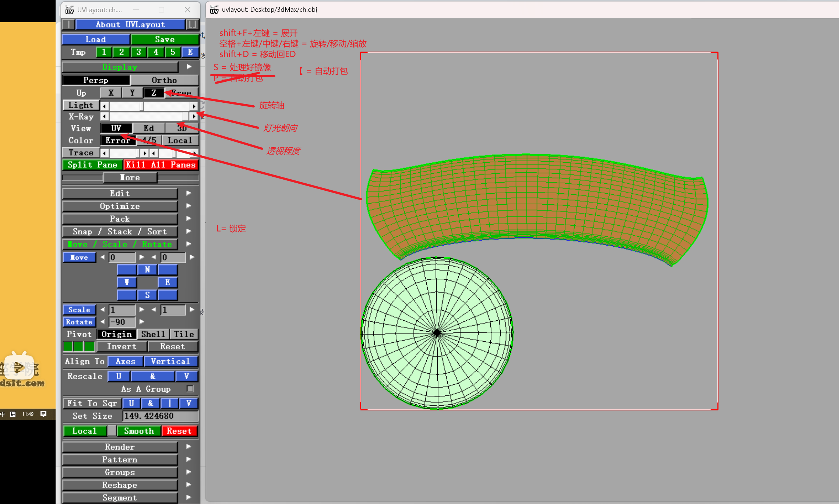Set Pivot to Shell
This screenshot has height=504, width=839.
click(153, 334)
